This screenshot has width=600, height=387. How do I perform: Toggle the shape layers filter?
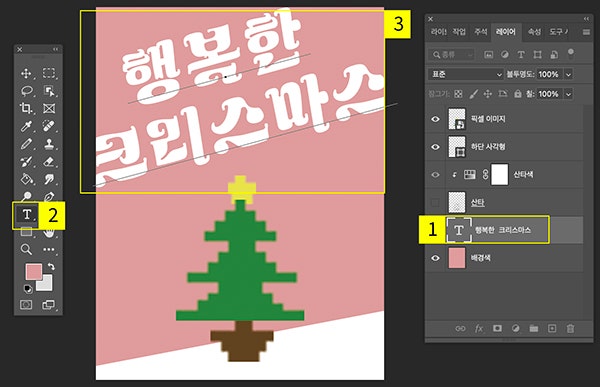pyautogui.click(x=537, y=55)
